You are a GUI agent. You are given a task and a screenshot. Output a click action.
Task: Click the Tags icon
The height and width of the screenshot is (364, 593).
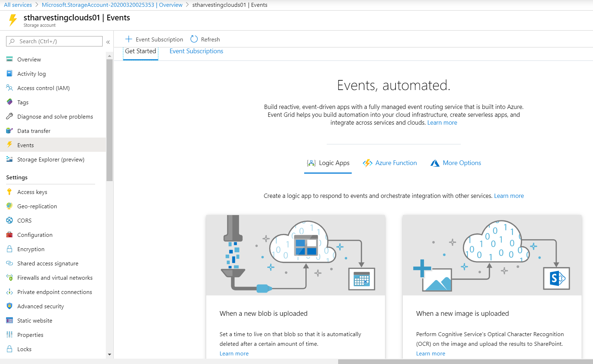pyautogui.click(x=10, y=102)
